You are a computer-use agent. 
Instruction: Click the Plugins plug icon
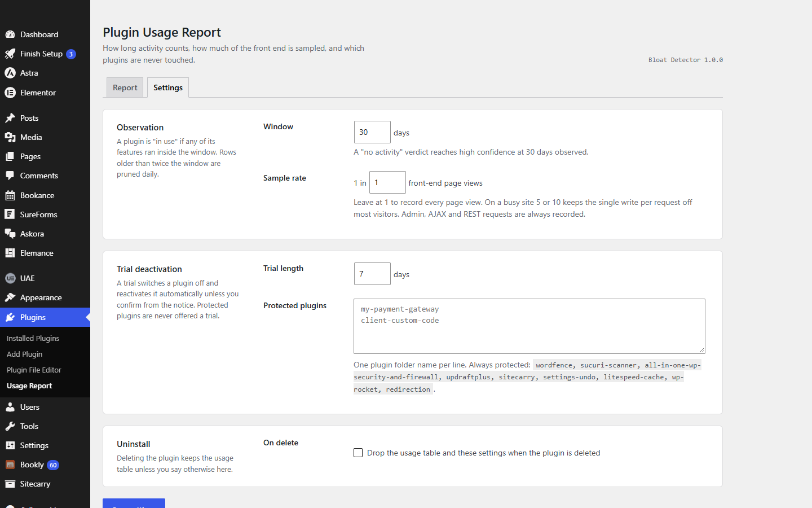tap(10, 317)
